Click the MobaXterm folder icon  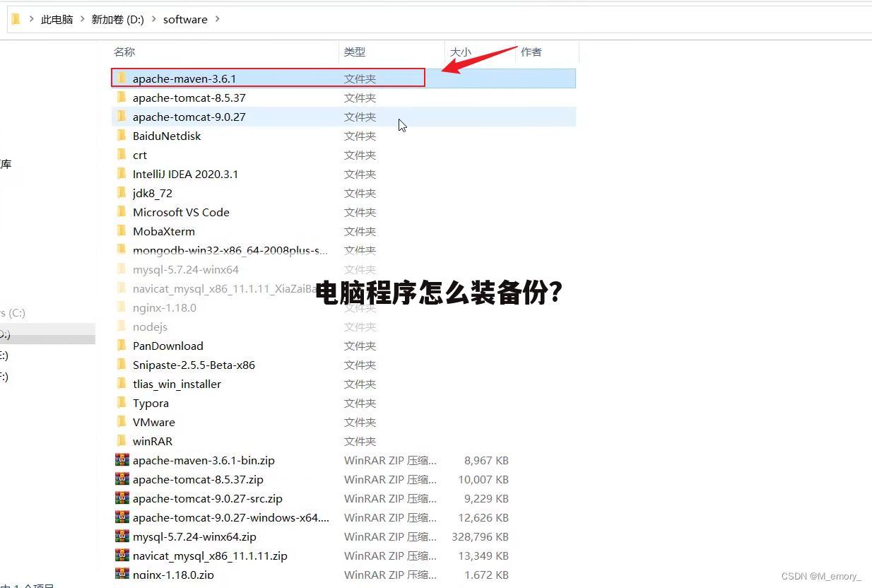click(x=122, y=230)
